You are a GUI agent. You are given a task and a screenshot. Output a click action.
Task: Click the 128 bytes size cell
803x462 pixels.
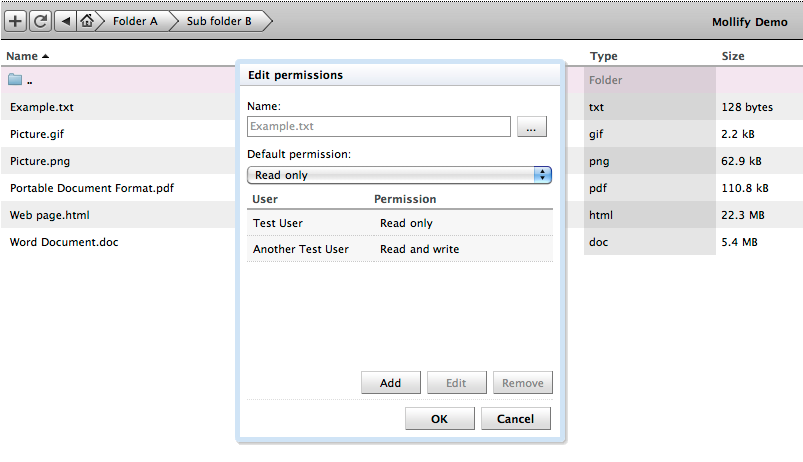(747, 107)
